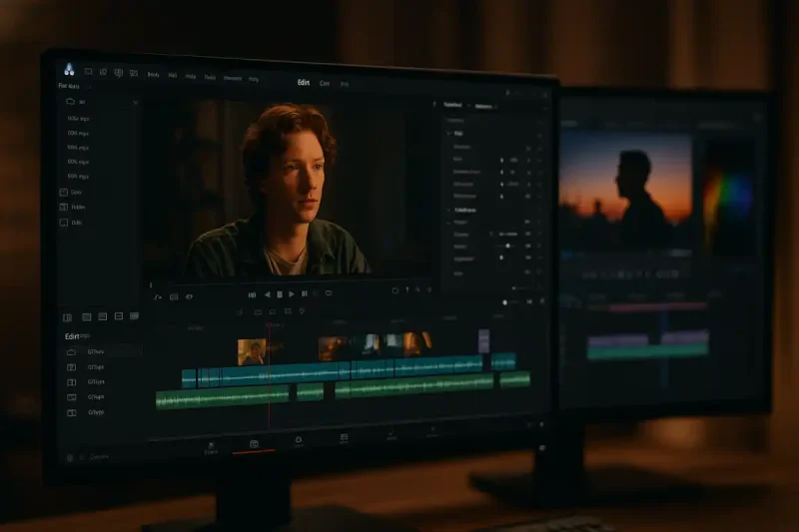Jump to first frame with transport icon
The image size is (799, 532).
click(x=252, y=294)
